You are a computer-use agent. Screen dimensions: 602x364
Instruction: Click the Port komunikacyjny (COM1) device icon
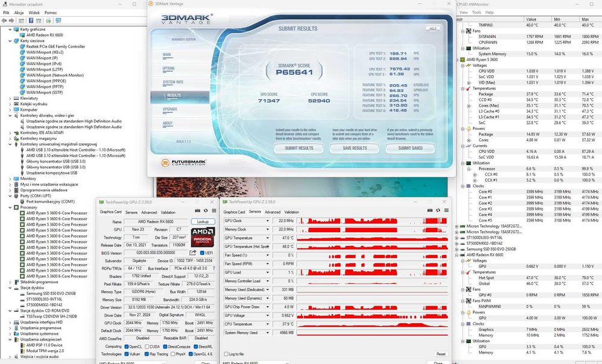click(x=23, y=202)
